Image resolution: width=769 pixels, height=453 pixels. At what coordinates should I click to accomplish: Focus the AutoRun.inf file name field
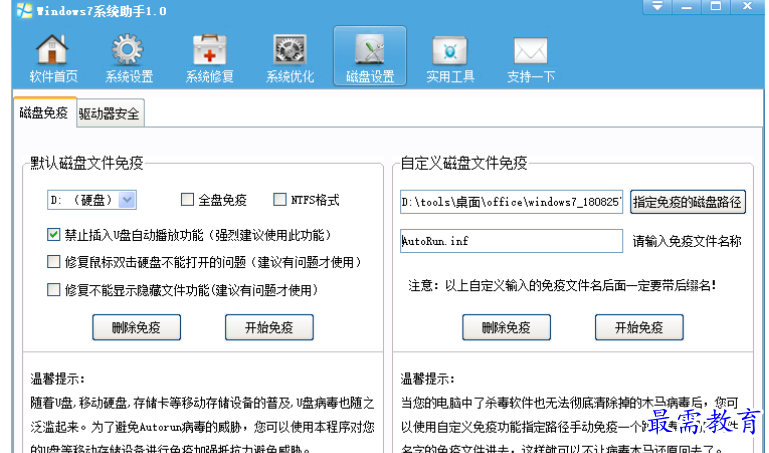pyautogui.click(x=511, y=241)
